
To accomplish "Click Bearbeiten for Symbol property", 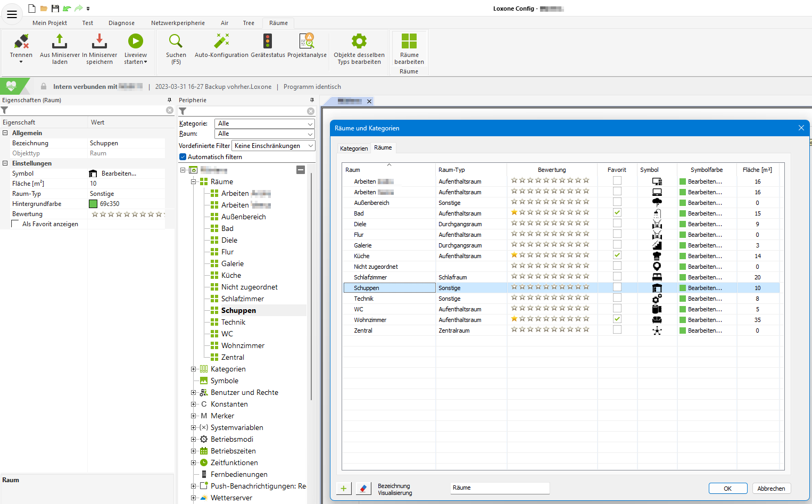I will (119, 173).
